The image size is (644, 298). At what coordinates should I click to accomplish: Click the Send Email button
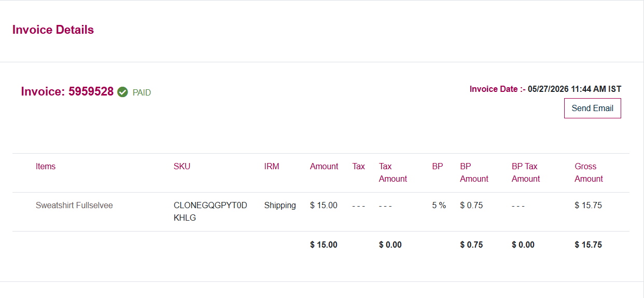(x=592, y=108)
